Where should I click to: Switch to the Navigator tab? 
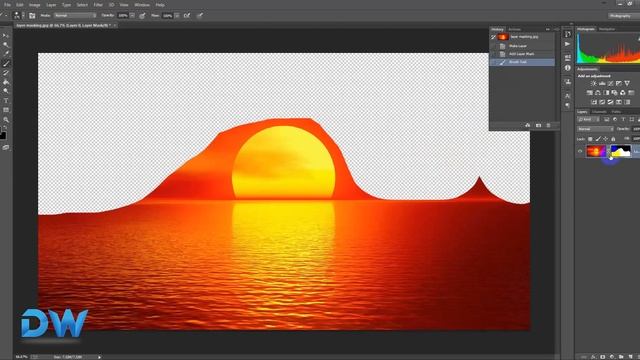[607, 29]
